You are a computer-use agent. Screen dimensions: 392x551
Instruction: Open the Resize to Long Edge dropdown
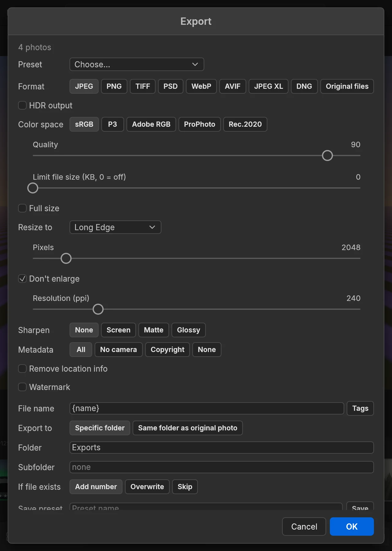pos(115,227)
